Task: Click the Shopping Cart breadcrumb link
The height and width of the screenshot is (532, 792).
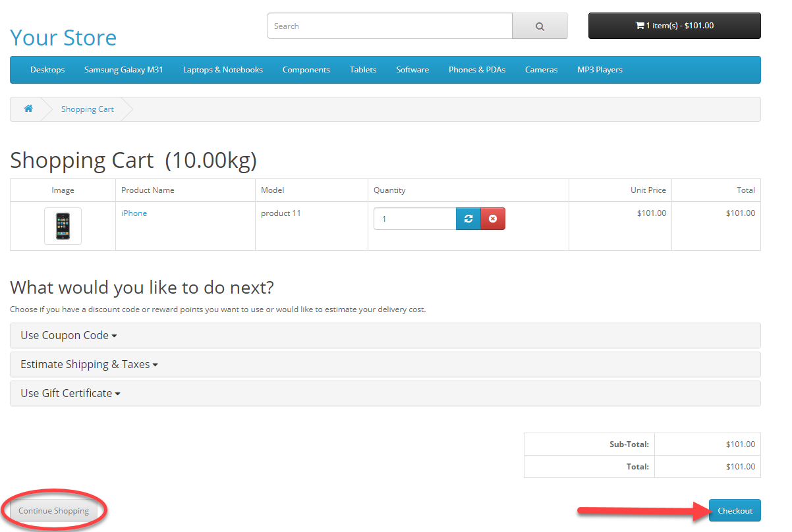Action: pos(88,109)
